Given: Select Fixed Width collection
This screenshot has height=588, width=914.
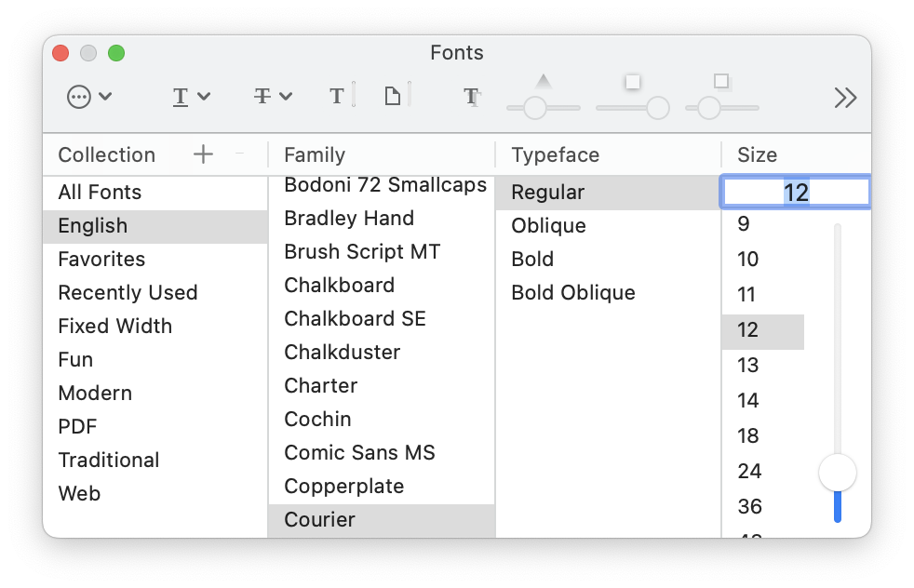Looking at the screenshot, I should (155, 327).
